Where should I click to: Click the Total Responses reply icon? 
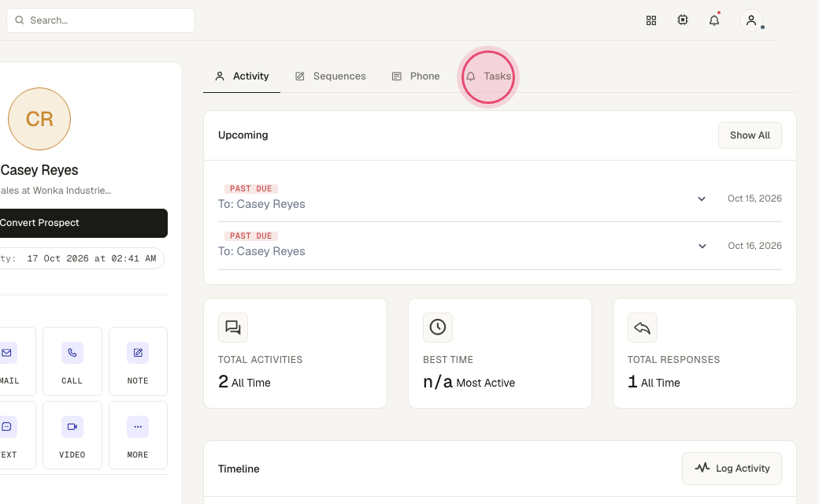(643, 328)
